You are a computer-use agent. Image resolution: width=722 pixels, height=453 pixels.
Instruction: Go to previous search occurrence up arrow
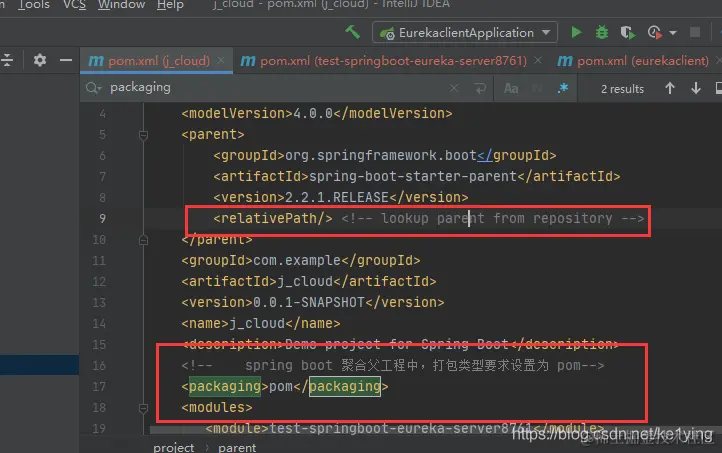670,88
